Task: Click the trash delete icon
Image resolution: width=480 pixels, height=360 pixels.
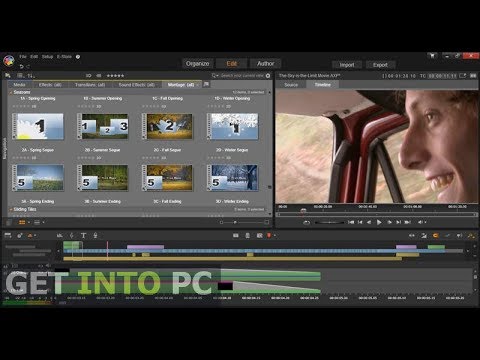Action: pos(247,236)
